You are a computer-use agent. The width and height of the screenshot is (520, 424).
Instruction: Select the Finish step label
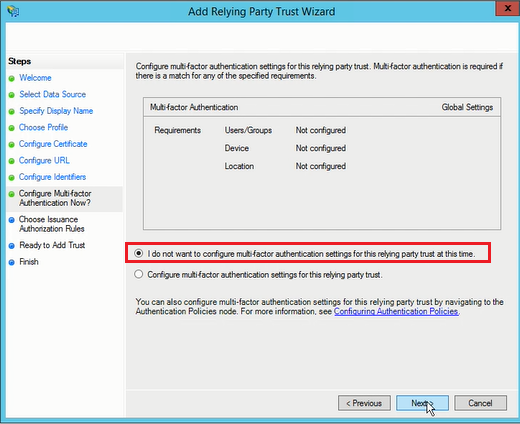pos(29,262)
